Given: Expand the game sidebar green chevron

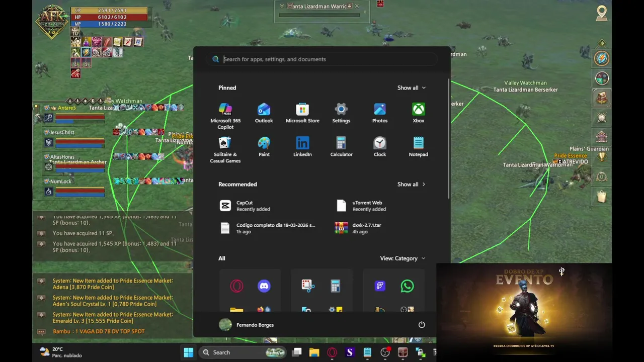Looking at the screenshot, I should pos(602,43).
